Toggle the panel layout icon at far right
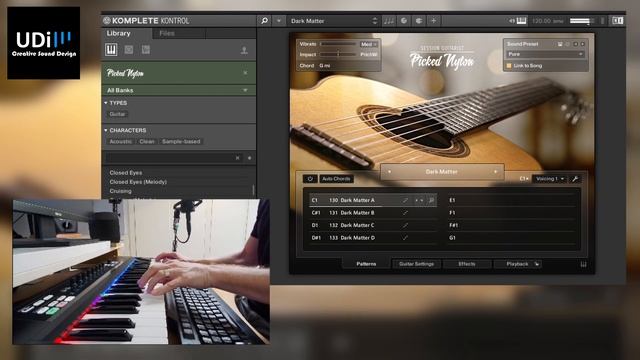 click(617, 20)
